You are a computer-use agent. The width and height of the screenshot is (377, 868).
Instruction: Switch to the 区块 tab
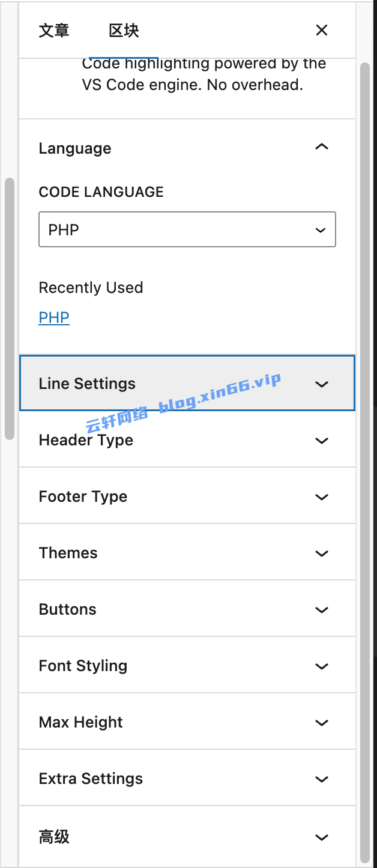[124, 30]
